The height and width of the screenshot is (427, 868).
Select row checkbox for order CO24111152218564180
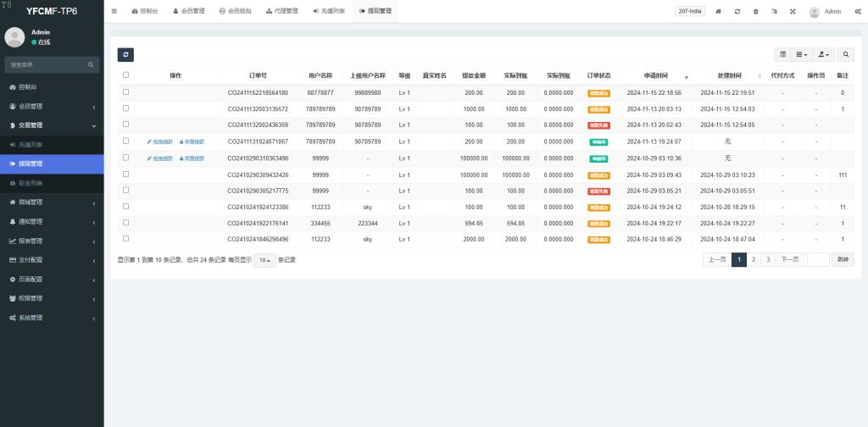[x=126, y=92]
